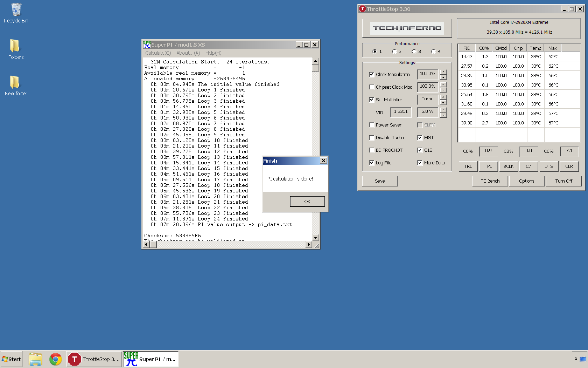Toggle the More Data checkbox
The image size is (588, 368).
coord(420,163)
